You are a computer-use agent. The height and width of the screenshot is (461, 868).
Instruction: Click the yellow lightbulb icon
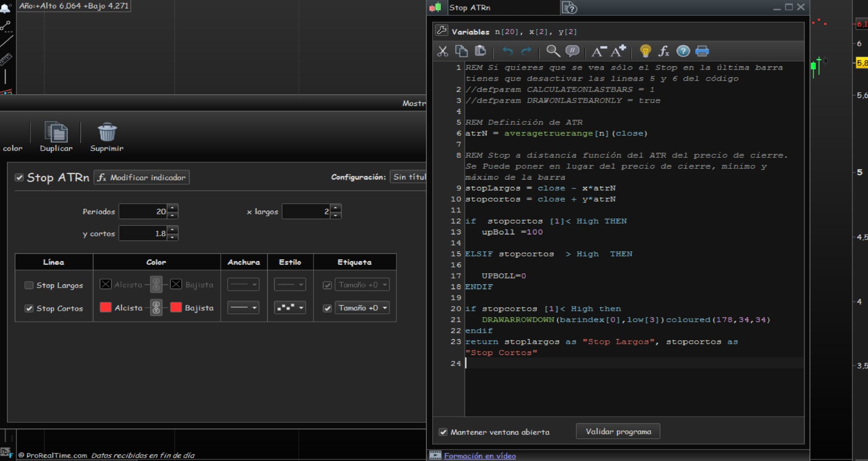645,51
